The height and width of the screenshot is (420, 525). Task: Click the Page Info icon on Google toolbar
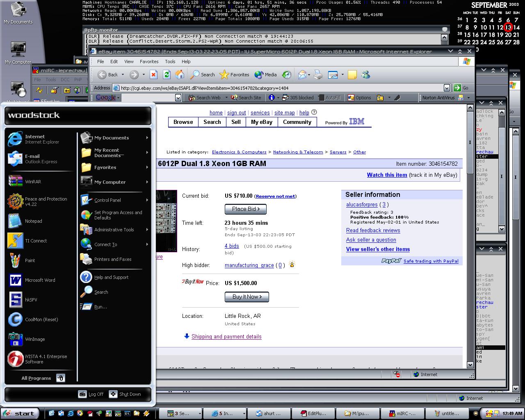click(272, 98)
